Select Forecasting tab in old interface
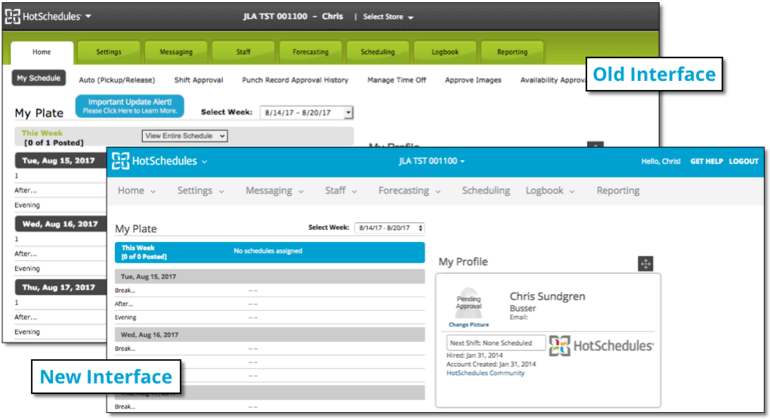770x419 pixels. coord(310,52)
